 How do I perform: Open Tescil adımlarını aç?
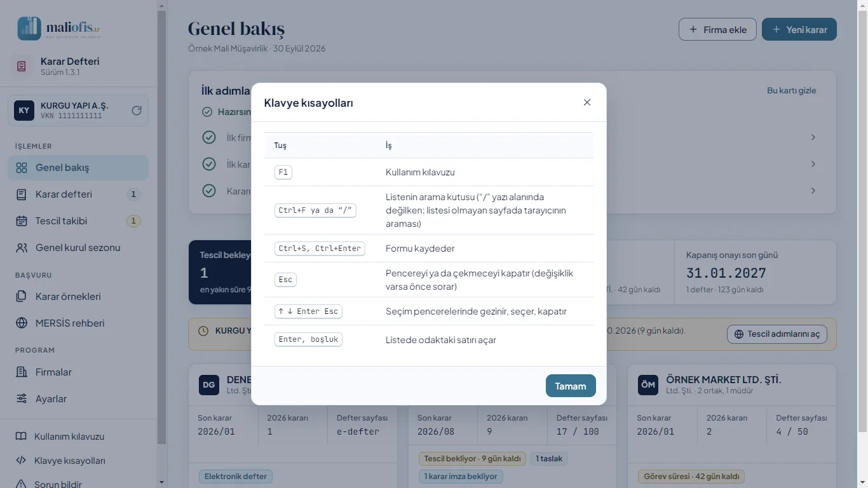click(777, 334)
